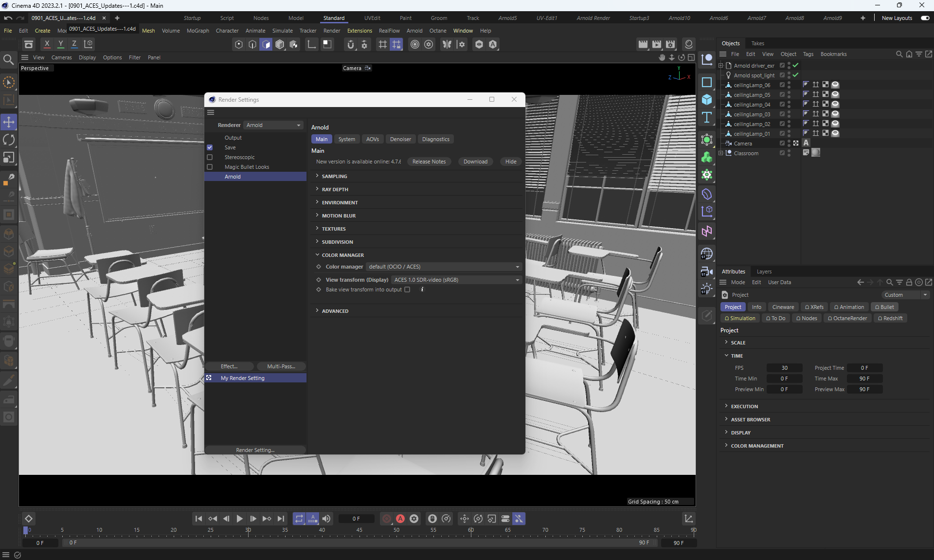Select the Rotate tool in left toolbar
Screen dimensions: 934x560
pos(9,140)
